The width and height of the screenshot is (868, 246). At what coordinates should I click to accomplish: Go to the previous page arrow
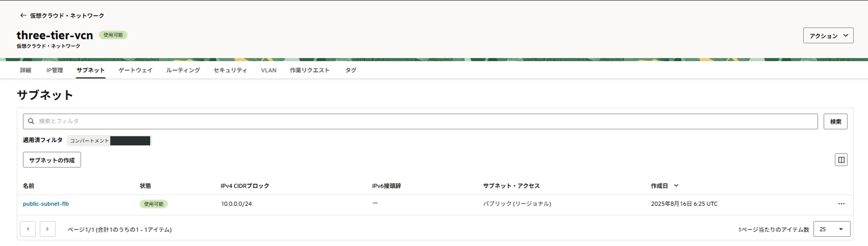tap(28, 229)
